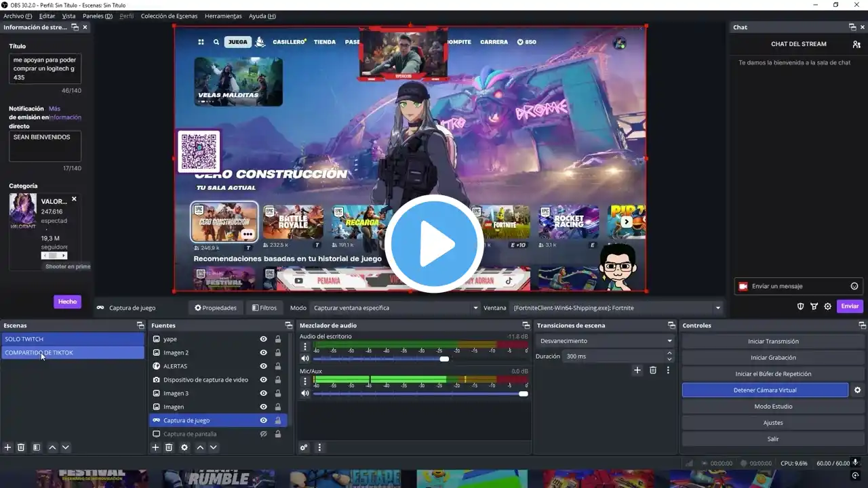Viewport: 868px width, 488px height.
Task: Move scene down in Escenas list
Action: click(x=66, y=447)
